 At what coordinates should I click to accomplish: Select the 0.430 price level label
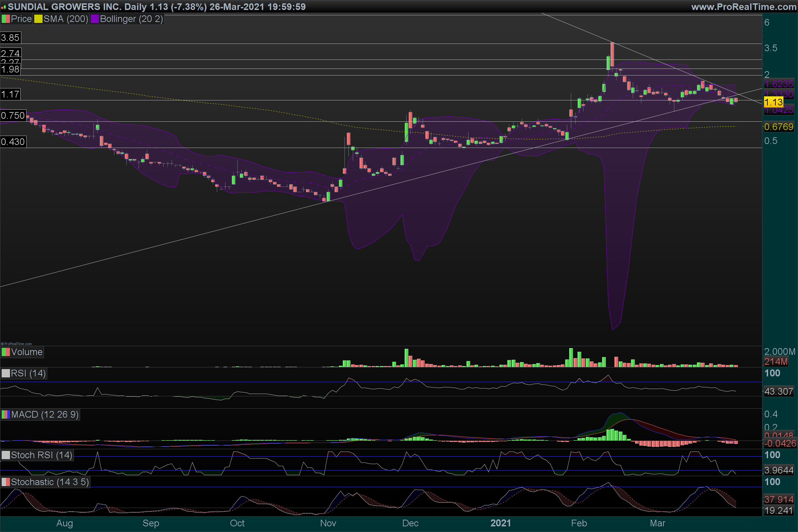13,142
